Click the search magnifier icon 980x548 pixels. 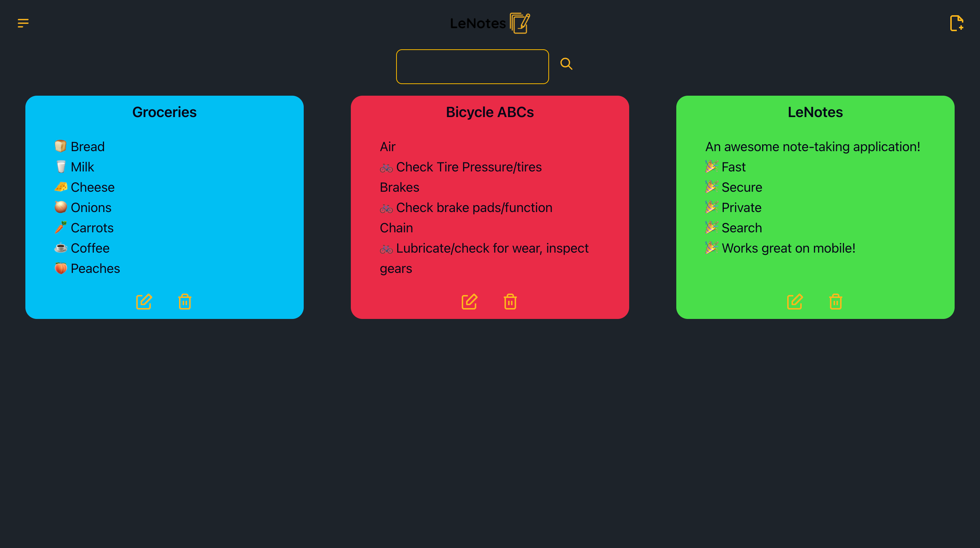tap(566, 63)
